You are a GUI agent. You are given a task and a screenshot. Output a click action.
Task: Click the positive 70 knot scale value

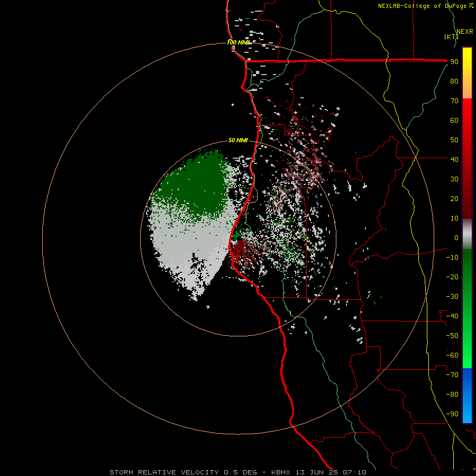tap(454, 101)
